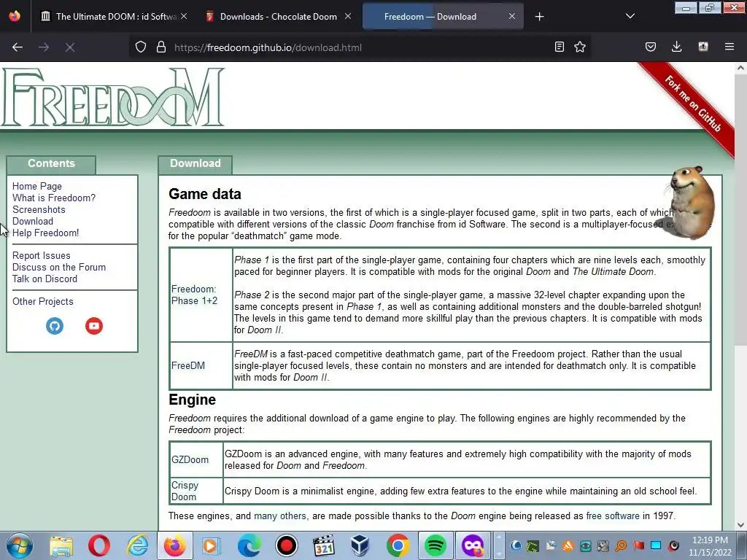Screen dimensions: 747x560
Task: Follow the many others link
Action: [280, 516]
